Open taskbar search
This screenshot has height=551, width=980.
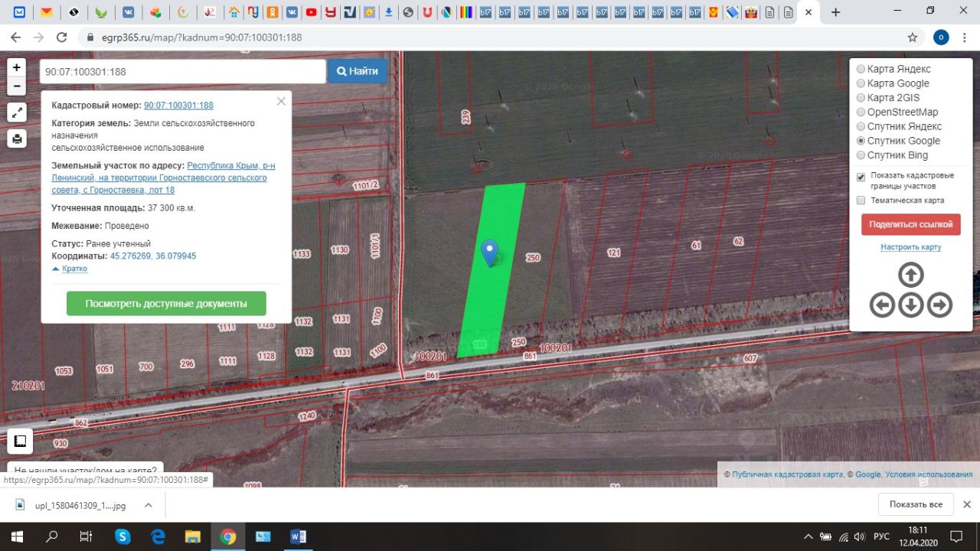point(52,536)
